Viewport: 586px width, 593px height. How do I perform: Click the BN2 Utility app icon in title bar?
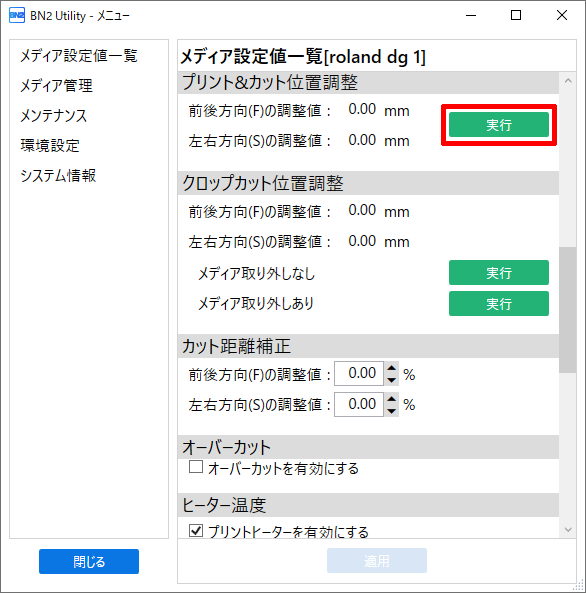pos(17,15)
